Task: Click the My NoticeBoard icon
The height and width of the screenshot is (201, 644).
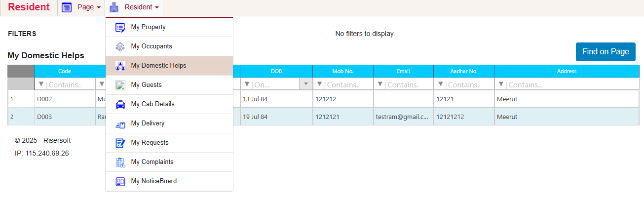Action: click(x=120, y=182)
